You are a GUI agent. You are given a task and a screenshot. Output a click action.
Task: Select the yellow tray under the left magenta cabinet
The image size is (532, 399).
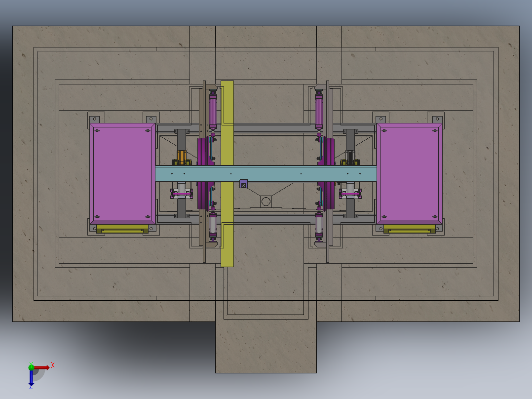point(122,229)
